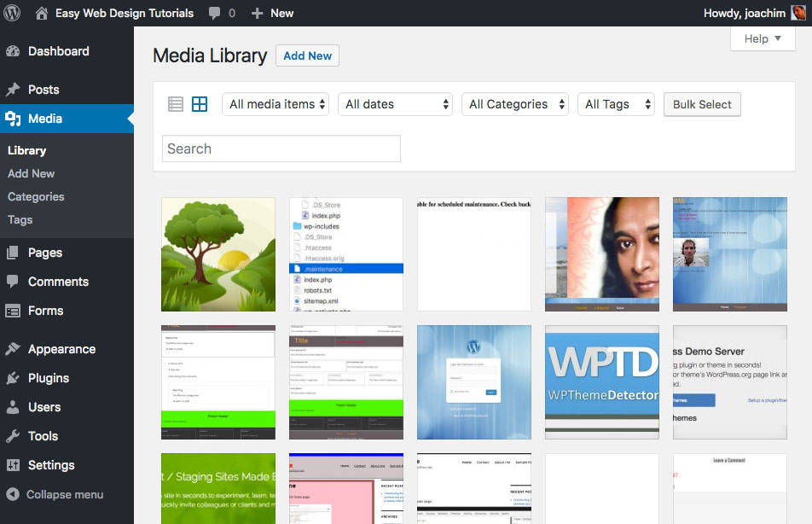Image resolution: width=812 pixels, height=524 pixels.
Task: Enable Bulk Select mode
Action: 702,103
